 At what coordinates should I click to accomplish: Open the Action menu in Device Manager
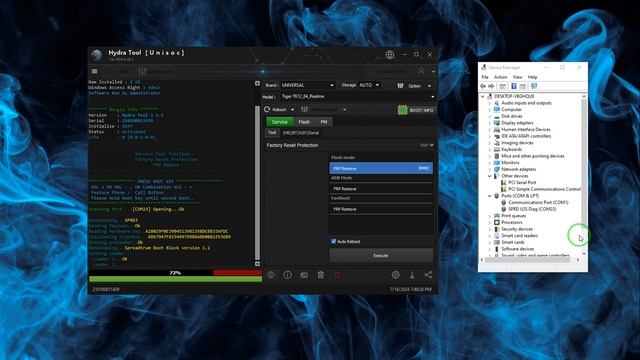pos(500,77)
